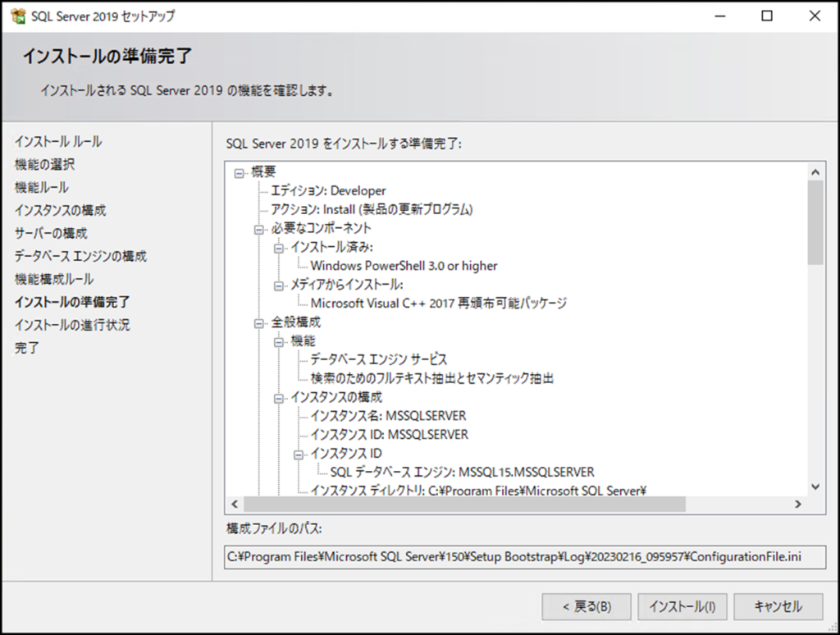Select エディション: Developer tree row

click(328, 191)
